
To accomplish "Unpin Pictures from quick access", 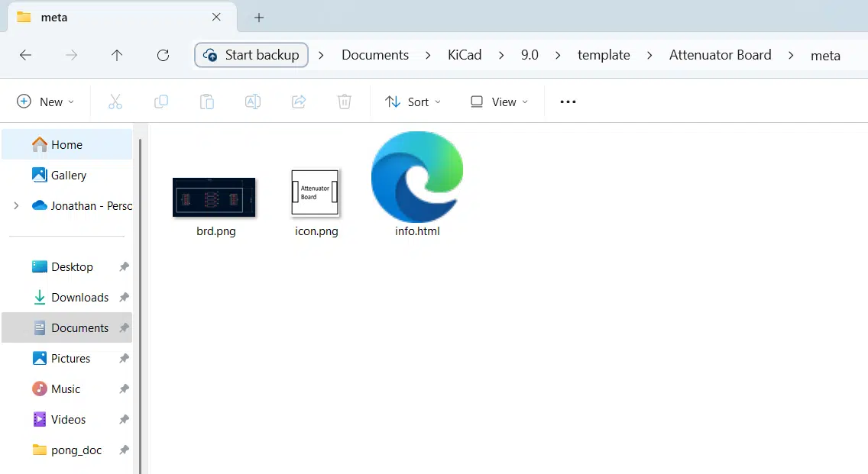I will point(124,359).
